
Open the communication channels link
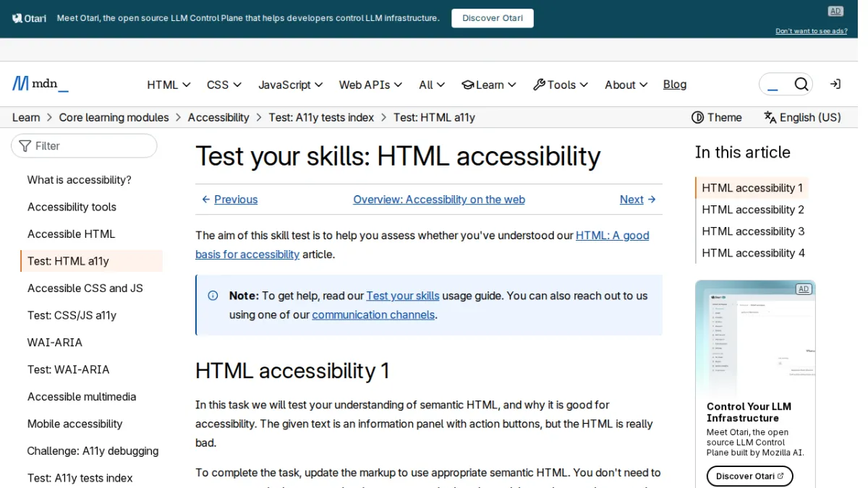point(373,314)
